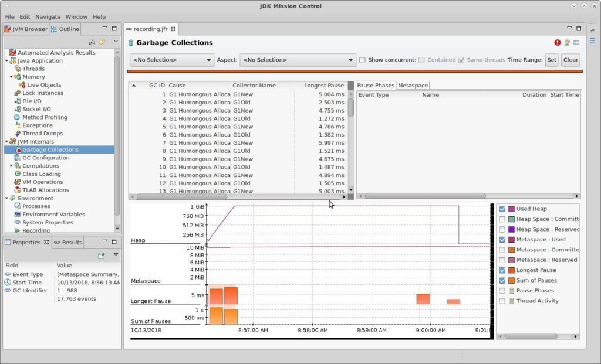Sort table by GC ID column

pyautogui.click(x=147, y=86)
